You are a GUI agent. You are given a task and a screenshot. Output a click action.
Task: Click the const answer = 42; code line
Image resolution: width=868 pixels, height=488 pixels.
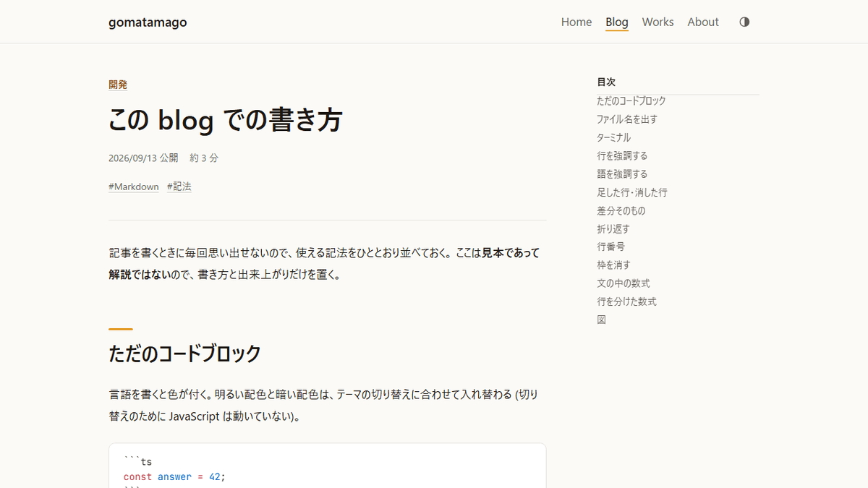click(x=174, y=476)
